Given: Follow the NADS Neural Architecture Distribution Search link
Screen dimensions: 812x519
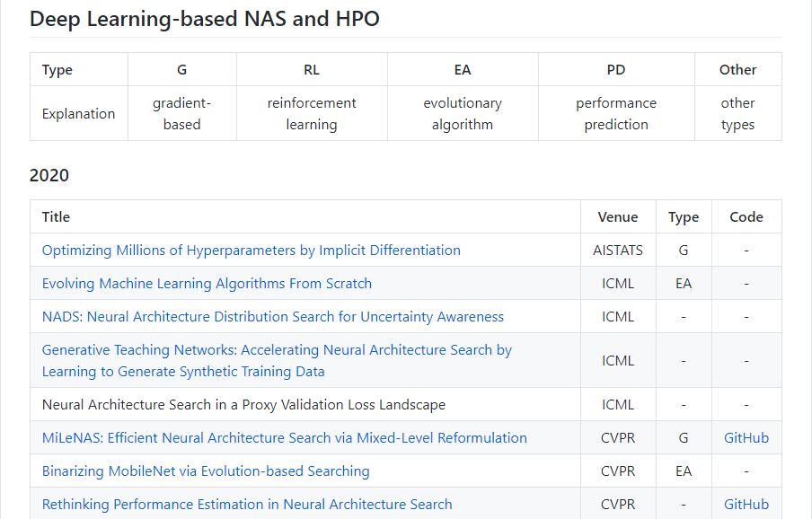Looking at the screenshot, I should [x=273, y=317].
